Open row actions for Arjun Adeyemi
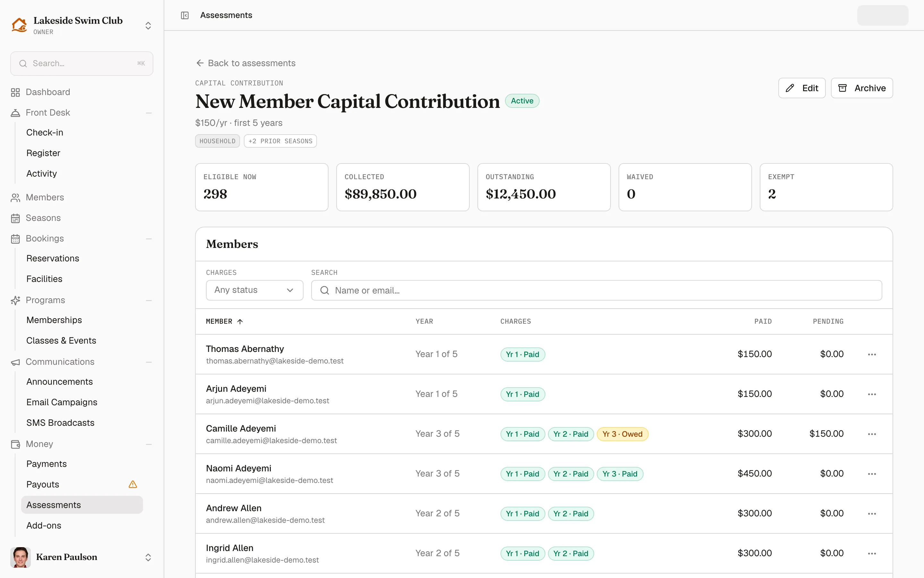924x578 pixels. tap(872, 394)
